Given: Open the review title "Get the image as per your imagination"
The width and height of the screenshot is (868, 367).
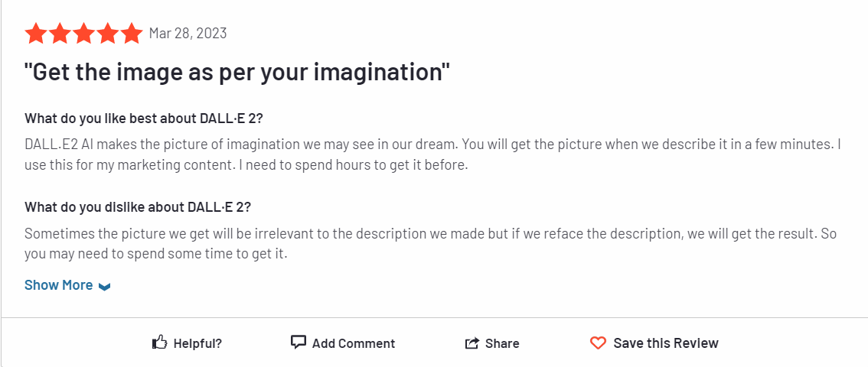Looking at the screenshot, I should pyautogui.click(x=237, y=73).
